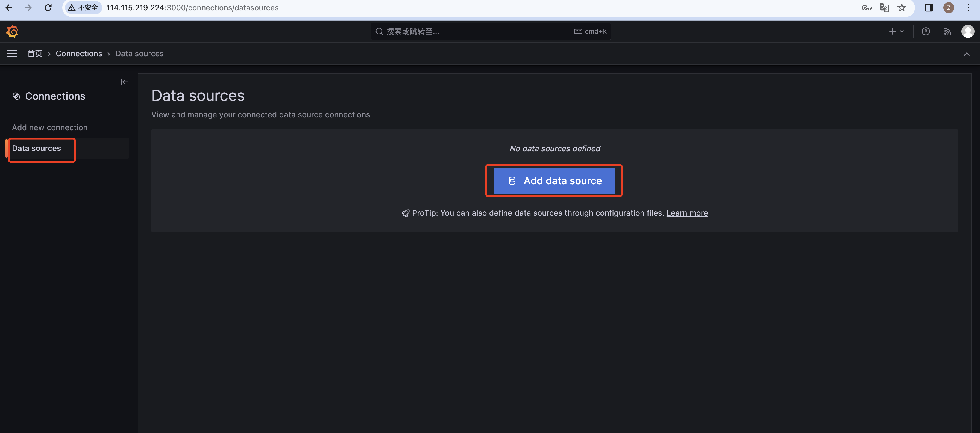Click the browser password key icon
The image size is (980, 433).
[x=866, y=8]
